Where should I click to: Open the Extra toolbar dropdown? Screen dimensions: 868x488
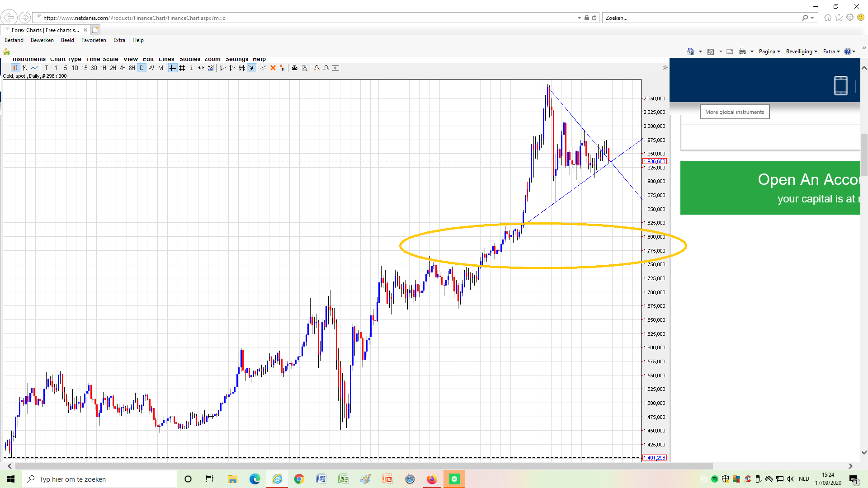[831, 52]
